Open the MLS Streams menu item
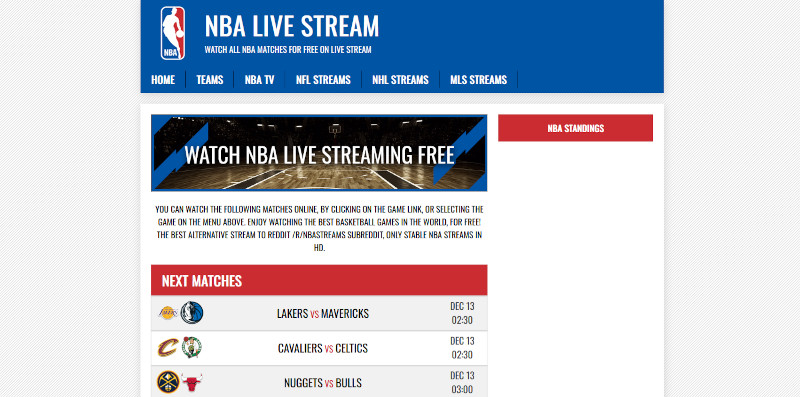This screenshot has width=800, height=397. coord(479,80)
